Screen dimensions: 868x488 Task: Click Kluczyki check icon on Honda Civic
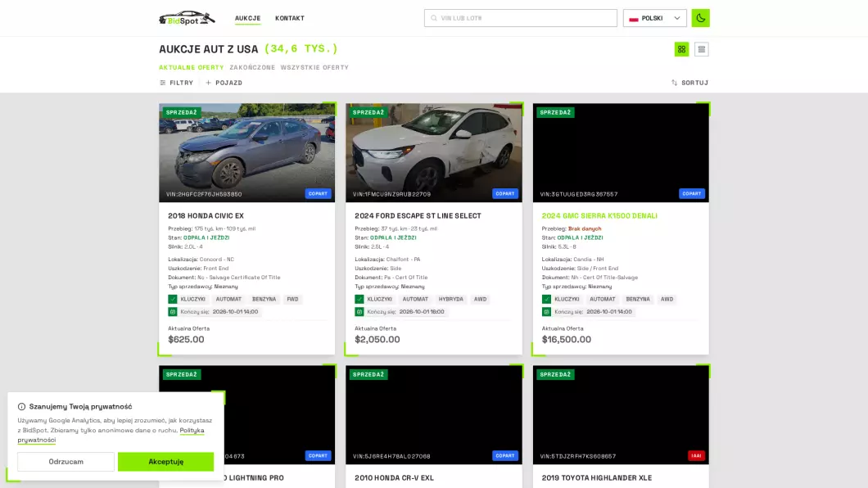173,300
